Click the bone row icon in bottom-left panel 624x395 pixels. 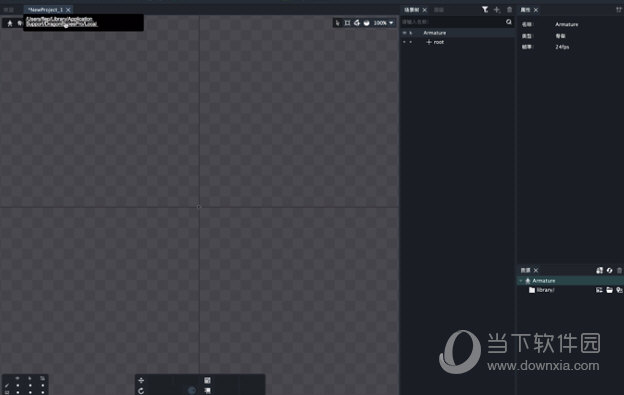pyautogui.click(x=7, y=385)
